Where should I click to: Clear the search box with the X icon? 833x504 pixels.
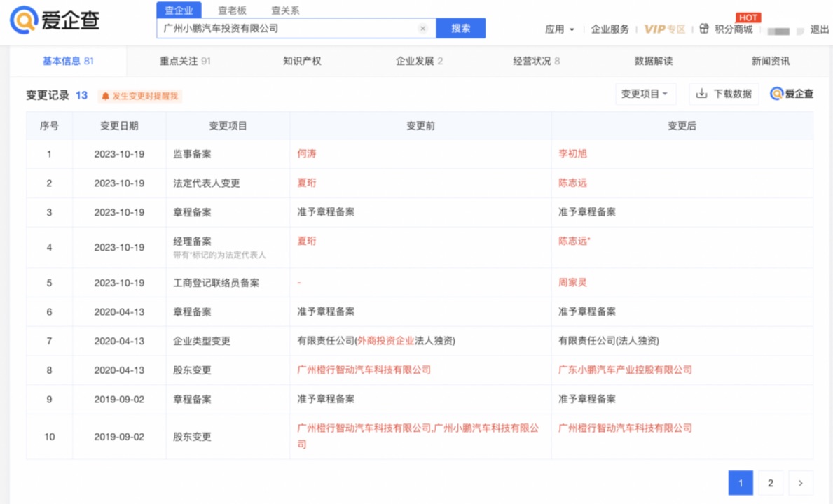coord(423,29)
